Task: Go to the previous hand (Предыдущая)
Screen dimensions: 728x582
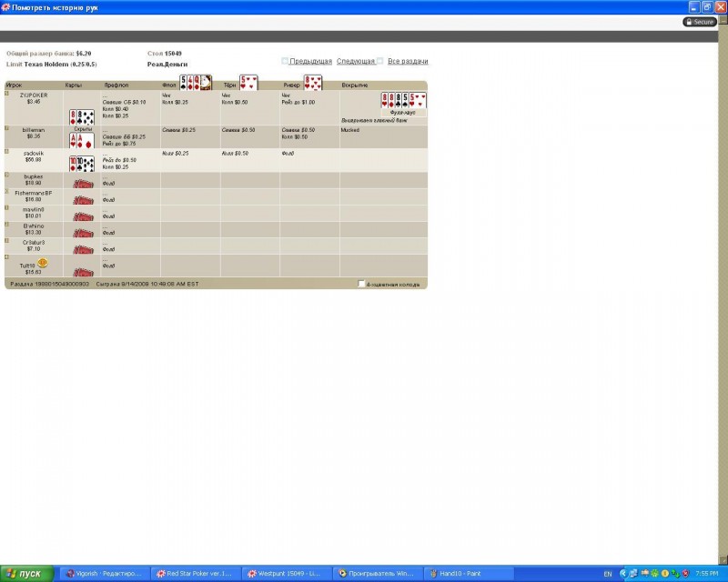Action: click(310, 61)
